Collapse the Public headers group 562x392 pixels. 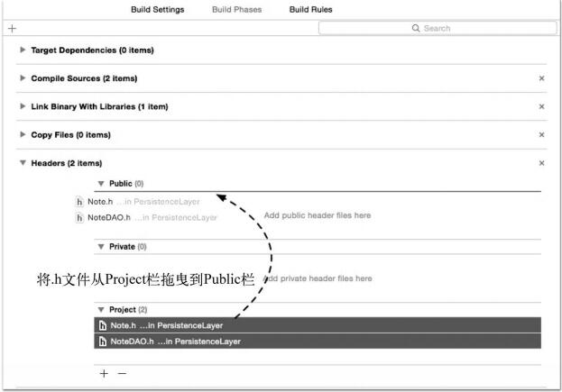point(101,183)
